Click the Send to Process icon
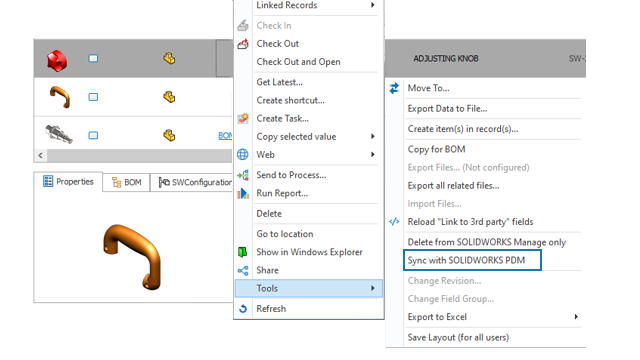The image size is (640, 360). [243, 175]
